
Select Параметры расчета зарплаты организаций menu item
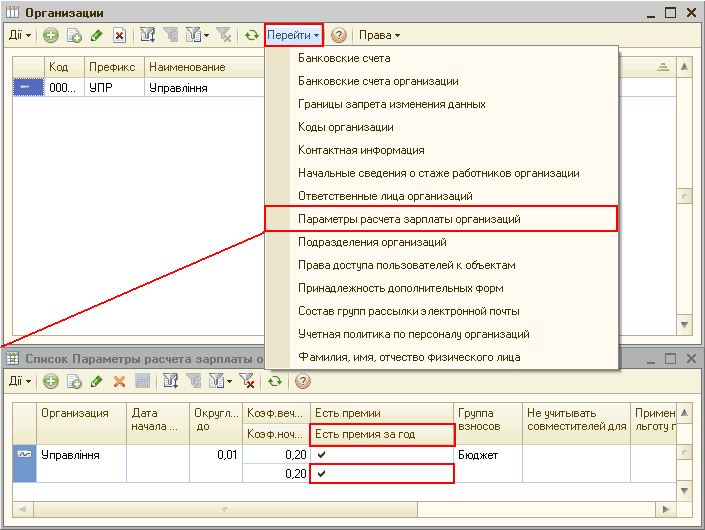coord(409,218)
